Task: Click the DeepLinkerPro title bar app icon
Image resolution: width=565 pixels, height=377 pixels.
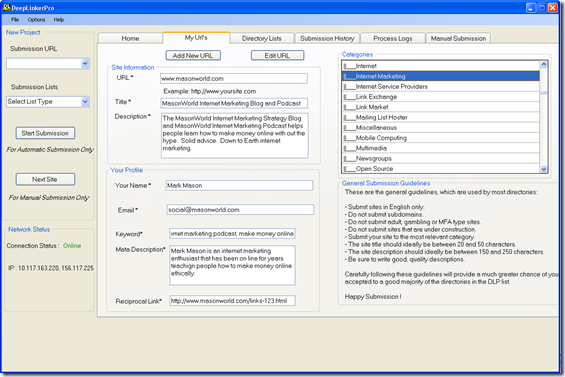Action: [6, 7]
